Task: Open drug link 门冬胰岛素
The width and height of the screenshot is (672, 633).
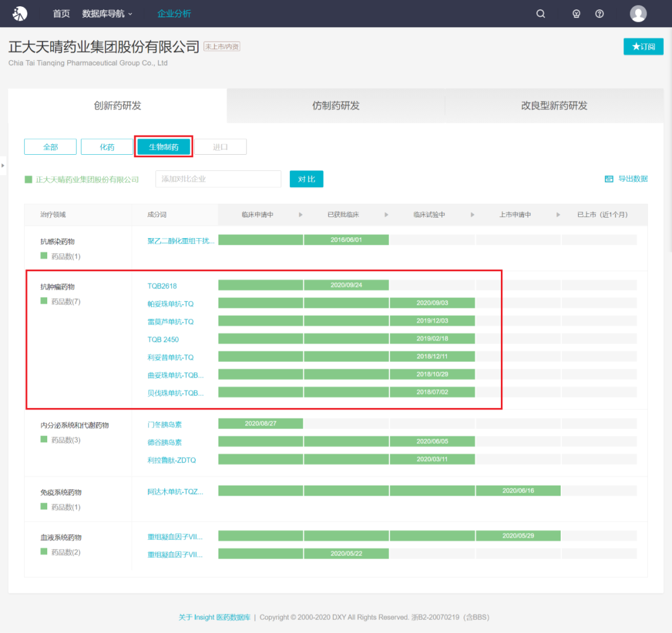Action: [x=164, y=425]
